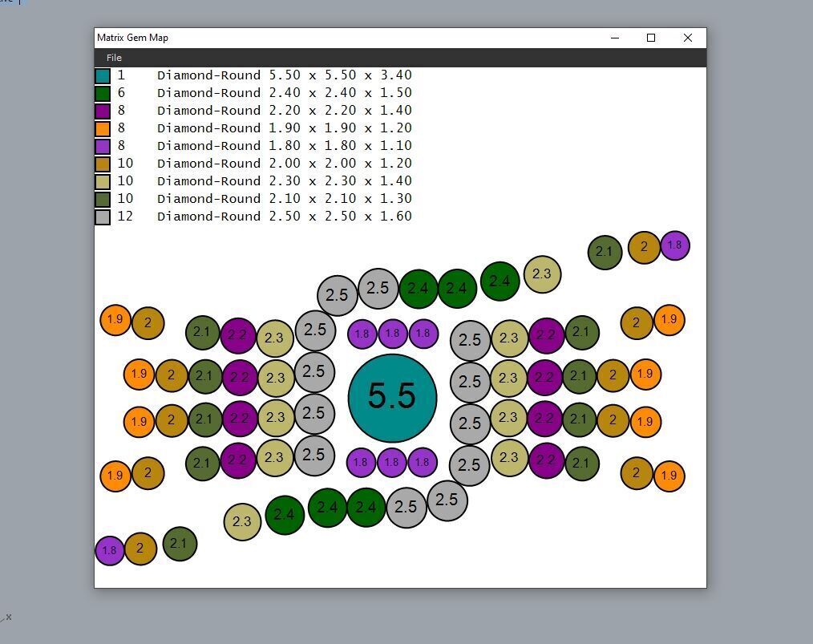Select the legend row 'Diamond-Round 2.00 x 2.00 x 1.20'
Viewport: 813px width, 644px height.
click(x=285, y=164)
